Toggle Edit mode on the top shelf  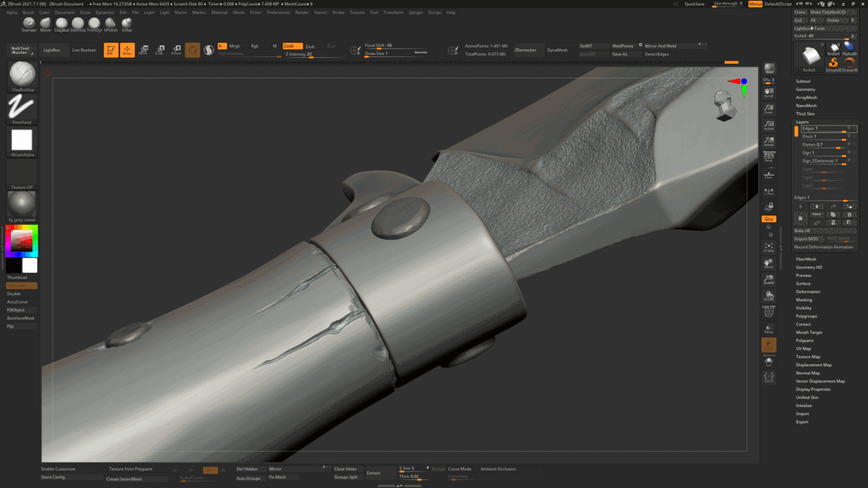click(111, 50)
